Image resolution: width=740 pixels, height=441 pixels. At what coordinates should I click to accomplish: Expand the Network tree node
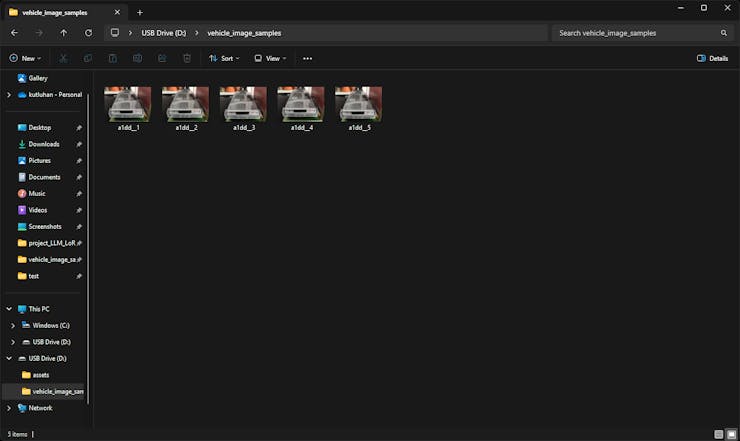pyautogui.click(x=8, y=408)
